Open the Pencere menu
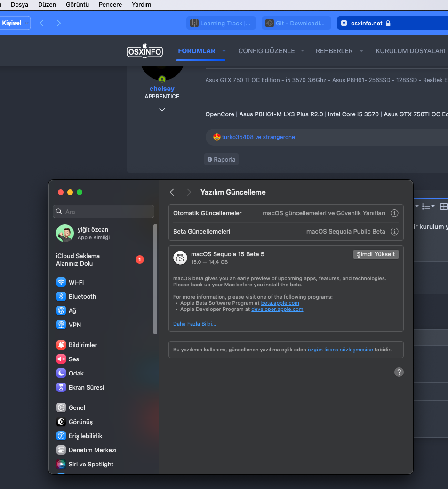This screenshot has width=448, height=489. [x=110, y=4]
